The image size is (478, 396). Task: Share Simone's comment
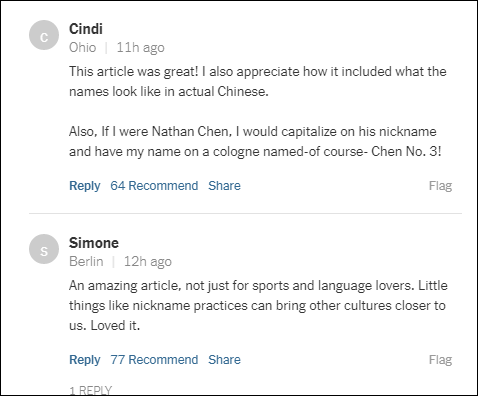(x=224, y=360)
